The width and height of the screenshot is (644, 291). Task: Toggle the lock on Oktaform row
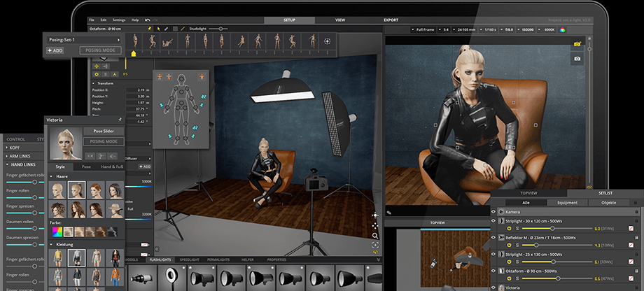coord(636,271)
